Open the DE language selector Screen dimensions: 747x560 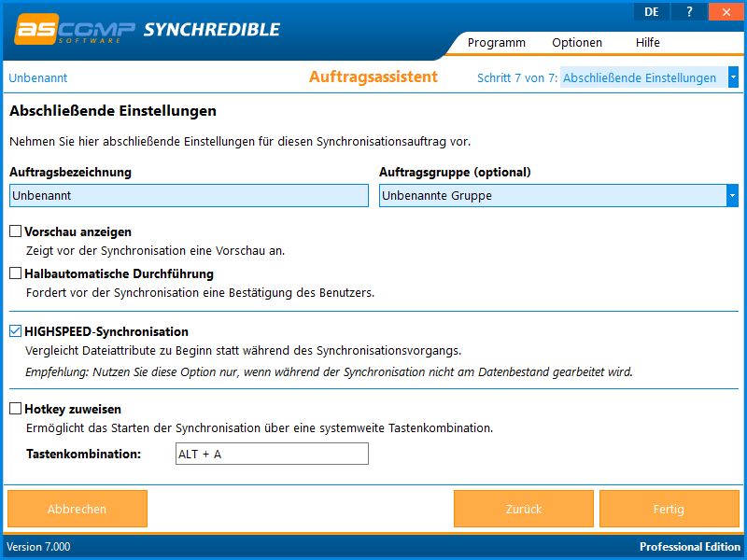tap(651, 12)
